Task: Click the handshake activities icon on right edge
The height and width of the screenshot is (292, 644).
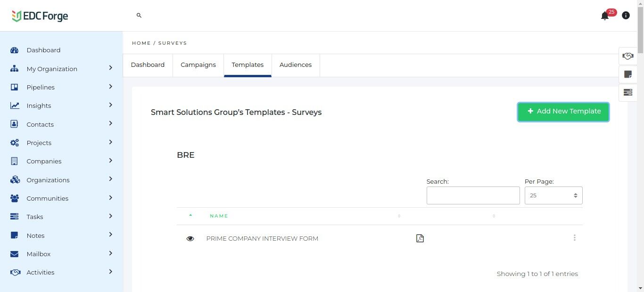Action: point(628,56)
